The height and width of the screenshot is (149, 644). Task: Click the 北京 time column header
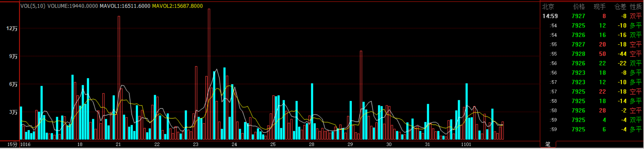click(548, 7)
